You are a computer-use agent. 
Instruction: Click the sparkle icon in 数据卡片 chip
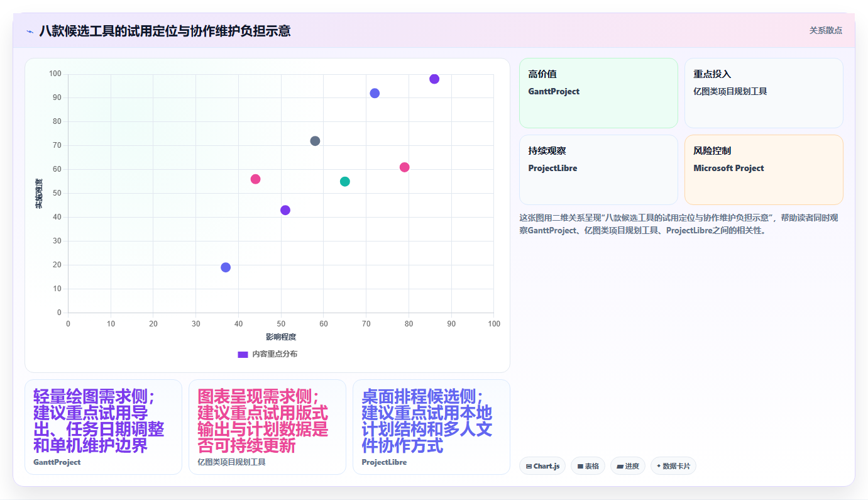click(x=659, y=466)
